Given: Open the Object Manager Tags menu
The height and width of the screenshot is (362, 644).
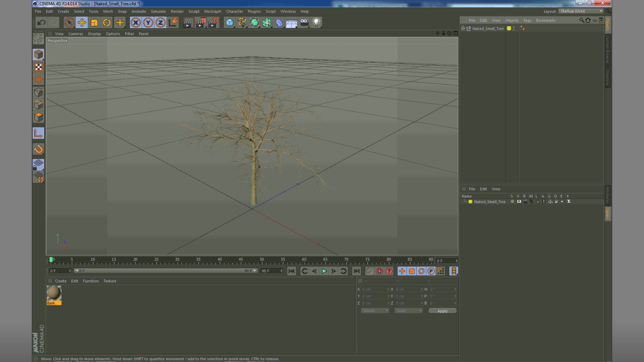Looking at the screenshot, I should click(527, 20).
